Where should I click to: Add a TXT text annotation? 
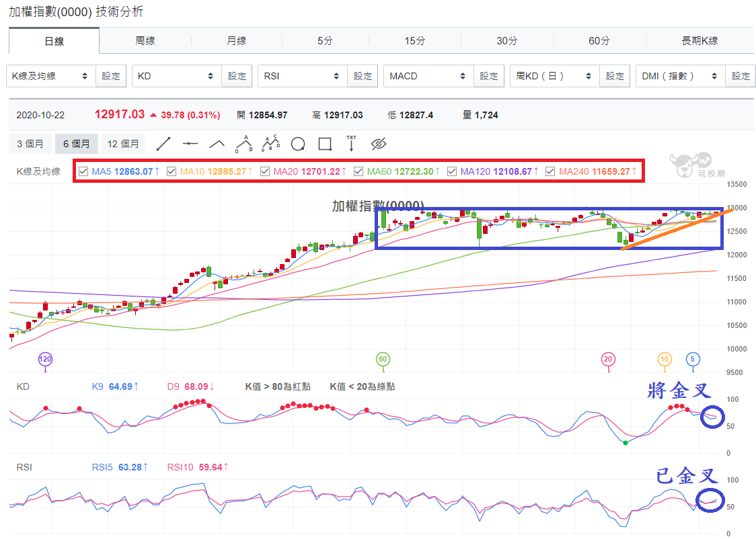point(352,144)
